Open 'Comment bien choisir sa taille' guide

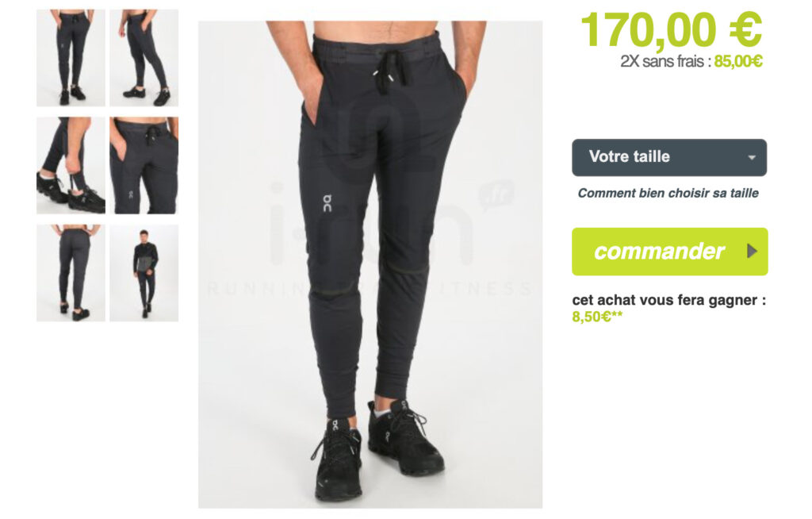click(x=668, y=194)
